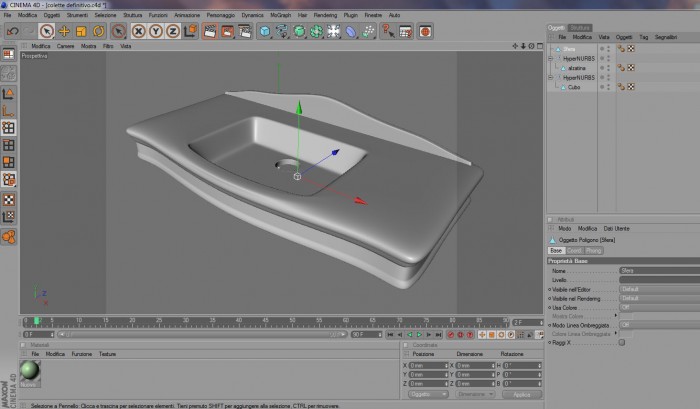
Task: Play the animation forward
Action: pyautogui.click(x=419, y=334)
